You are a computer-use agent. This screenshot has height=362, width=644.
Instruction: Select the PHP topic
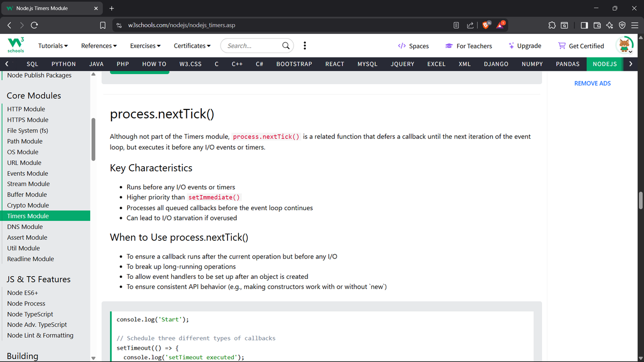point(123,64)
